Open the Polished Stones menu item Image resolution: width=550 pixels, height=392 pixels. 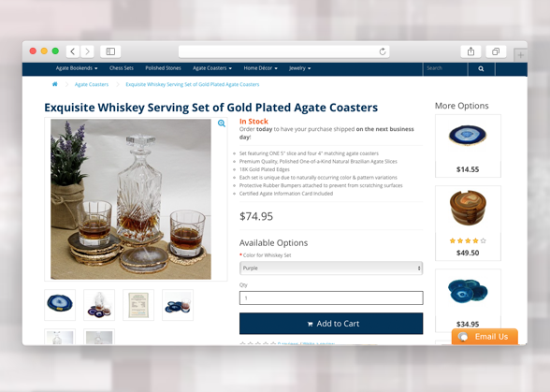(163, 68)
